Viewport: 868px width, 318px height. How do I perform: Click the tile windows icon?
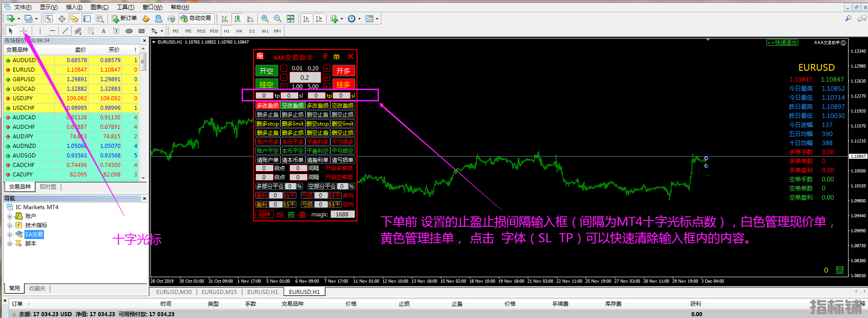290,19
